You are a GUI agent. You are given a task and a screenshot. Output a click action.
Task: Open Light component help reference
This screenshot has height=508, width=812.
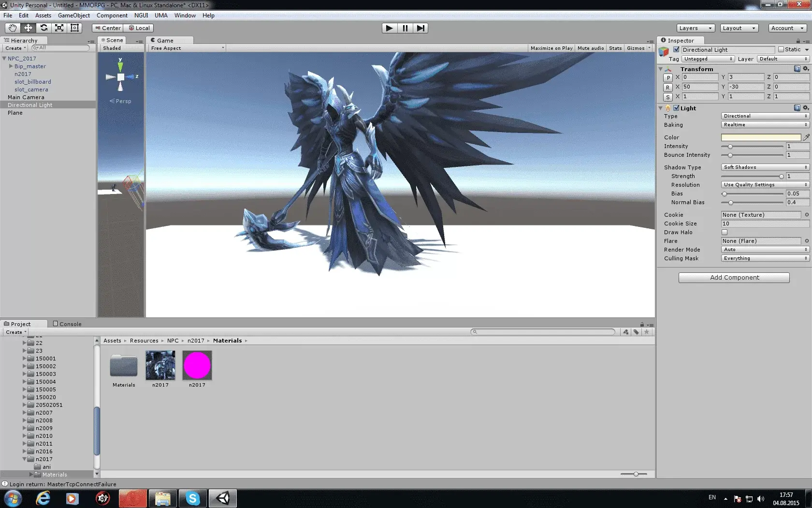point(797,108)
